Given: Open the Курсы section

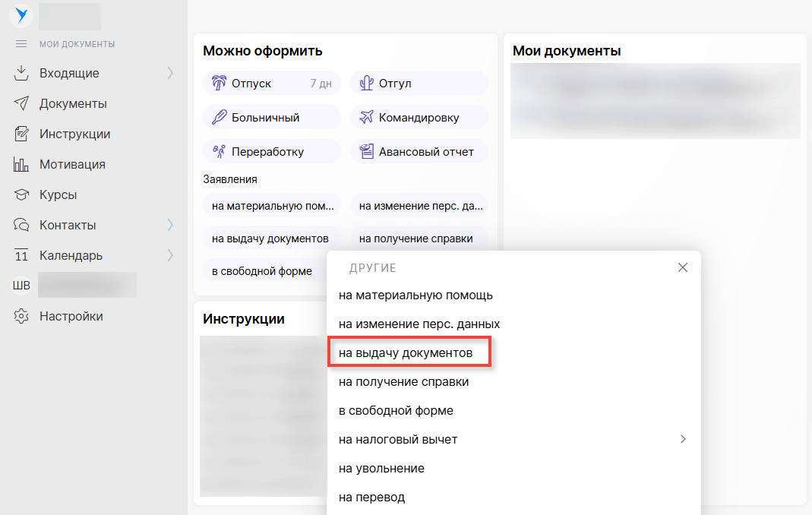Looking at the screenshot, I should (x=58, y=195).
